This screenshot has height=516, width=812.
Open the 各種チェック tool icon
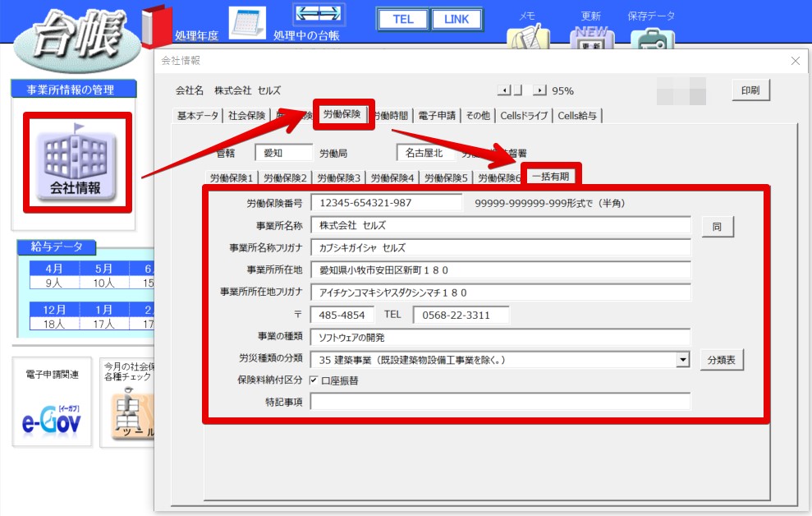(x=134, y=416)
